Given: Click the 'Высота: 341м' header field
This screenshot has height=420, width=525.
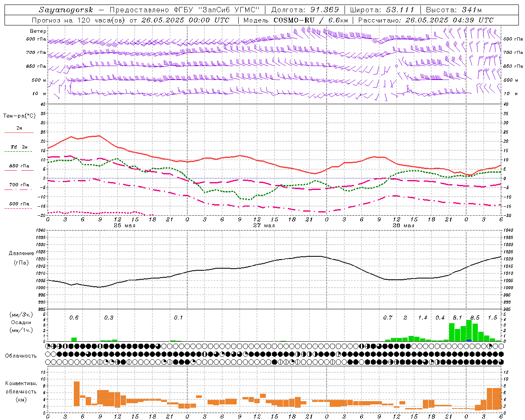Looking at the screenshot, I should coord(454,10).
